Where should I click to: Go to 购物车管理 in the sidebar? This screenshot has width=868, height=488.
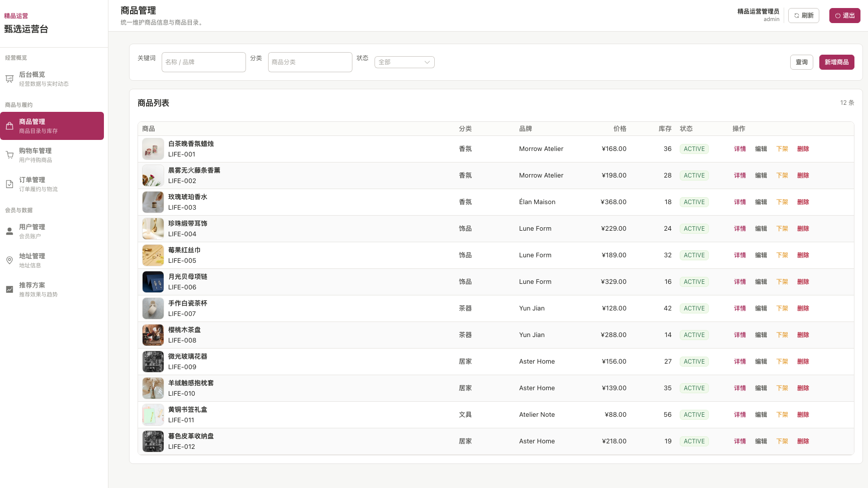pos(52,155)
